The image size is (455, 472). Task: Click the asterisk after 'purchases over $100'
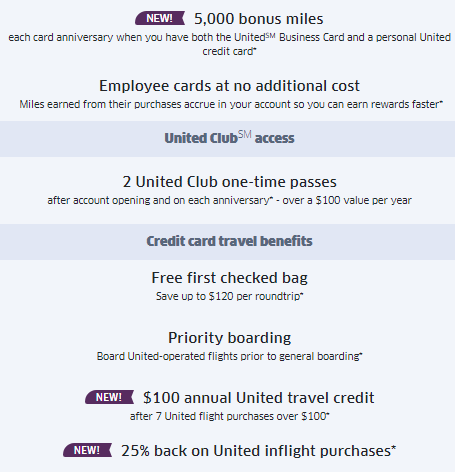point(328,414)
